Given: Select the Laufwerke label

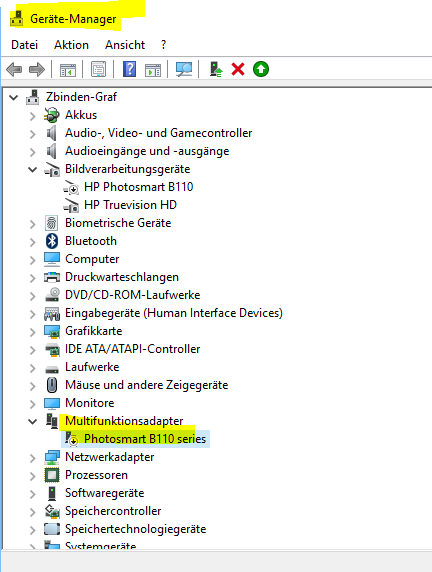Looking at the screenshot, I should (92, 367).
